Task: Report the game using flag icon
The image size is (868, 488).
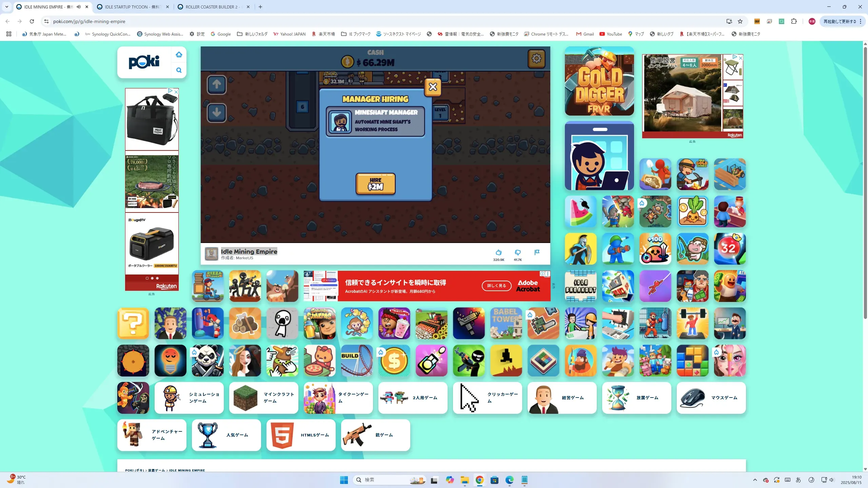Action: click(x=537, y=252)
